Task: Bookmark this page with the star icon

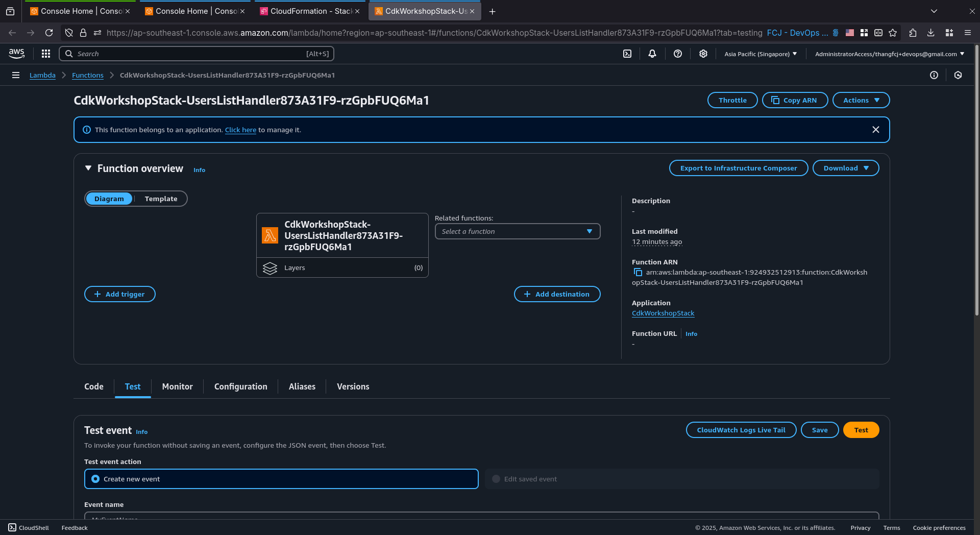Action: [893, 33]
